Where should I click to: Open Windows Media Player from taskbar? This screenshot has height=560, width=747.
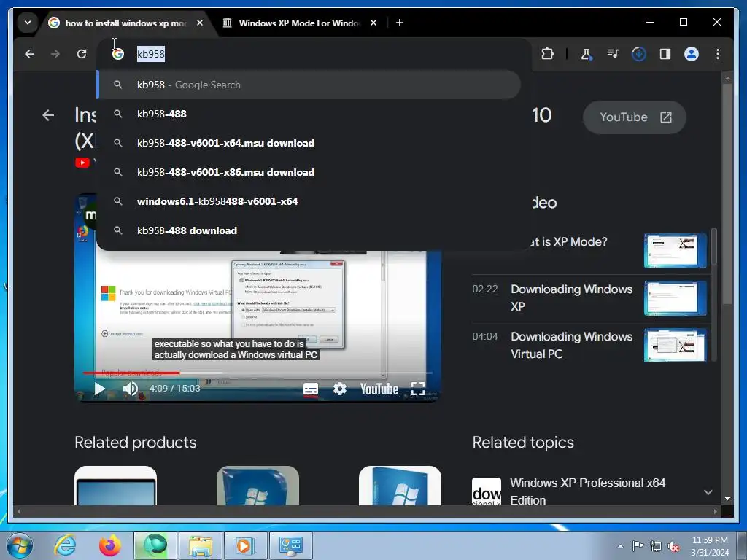[x=245, y=545]
